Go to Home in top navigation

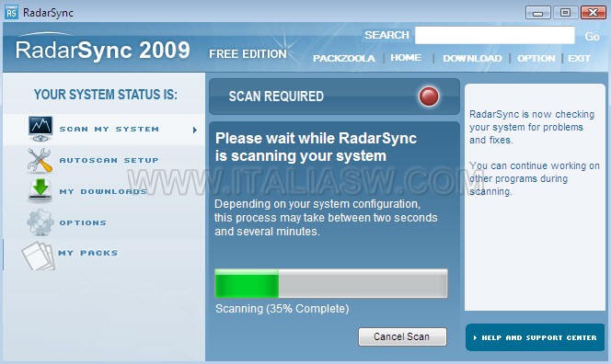(x=406, y=58)
